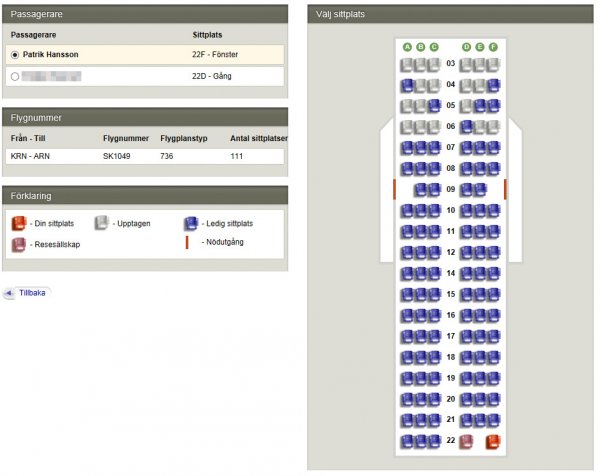Click column F header above the seats
The width and height of the screenshot is (600, 476).
[x=493, y=46]
